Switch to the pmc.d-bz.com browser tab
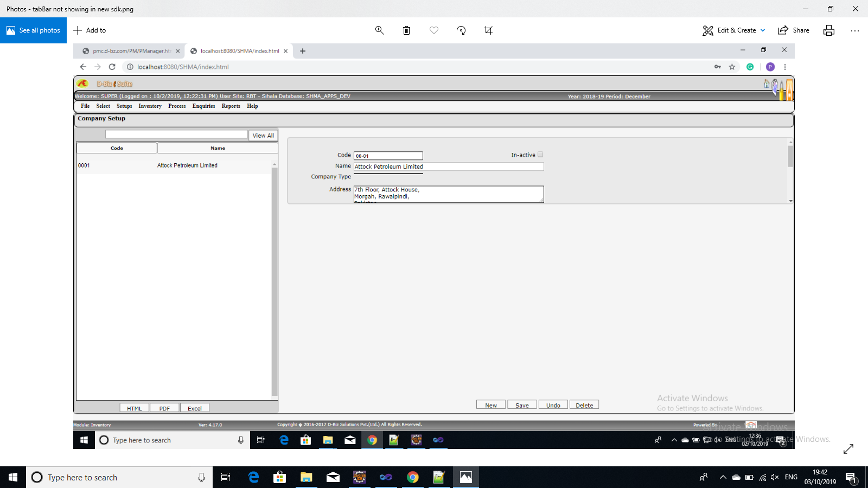868x488 pixels. (x=129, y=50)
